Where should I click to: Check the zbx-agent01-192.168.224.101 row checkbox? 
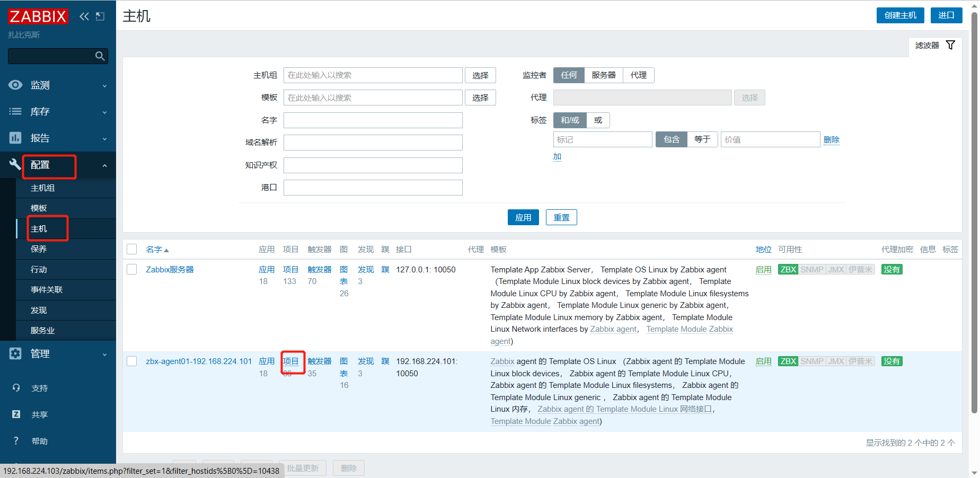[132, 361]
